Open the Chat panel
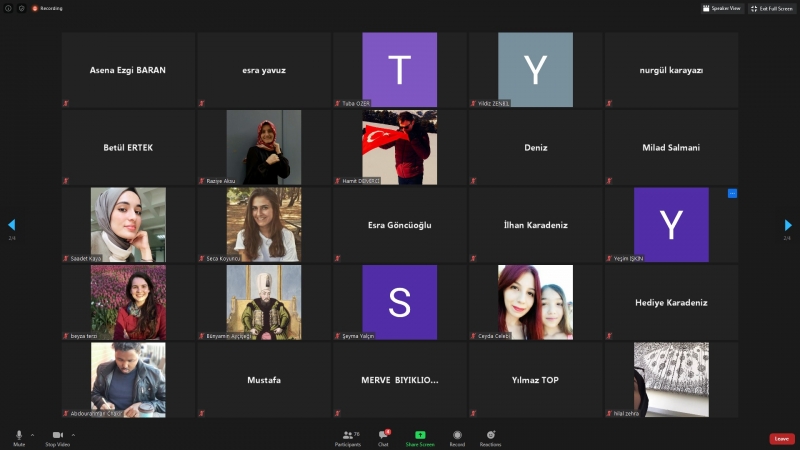Screen dimensions: 800x450 pos(383,437)
